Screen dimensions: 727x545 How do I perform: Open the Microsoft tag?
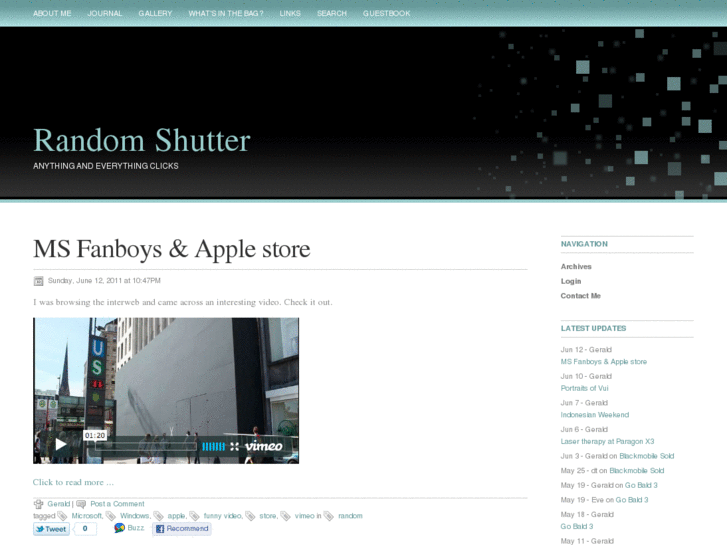point(86,516)
